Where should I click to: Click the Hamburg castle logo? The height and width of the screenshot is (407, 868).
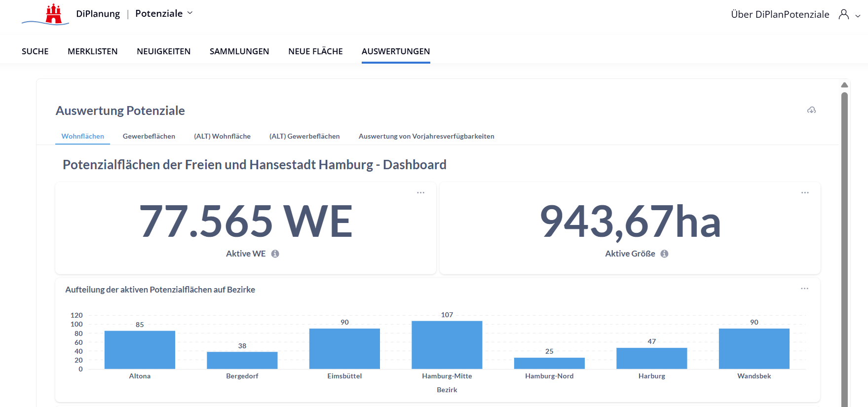click(x=53, y=14)
